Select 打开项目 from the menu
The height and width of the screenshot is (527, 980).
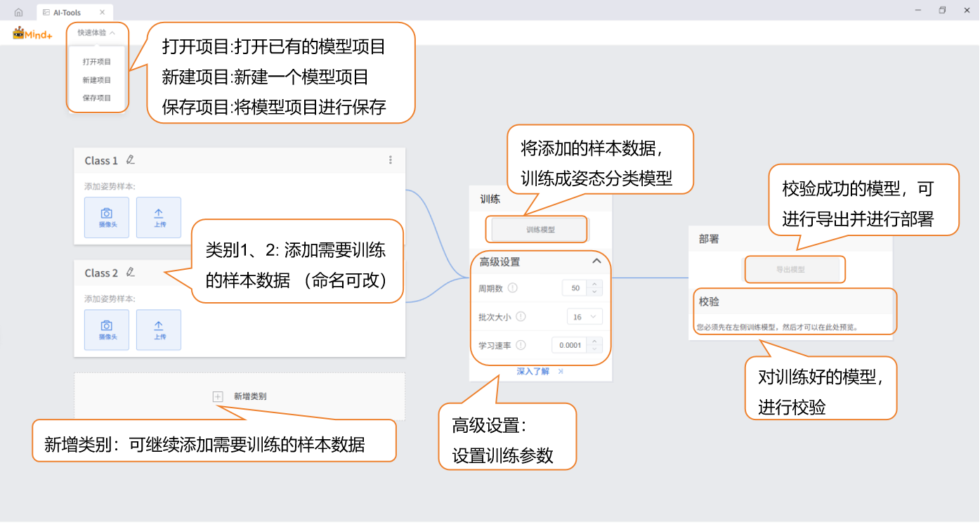[97, 62]
